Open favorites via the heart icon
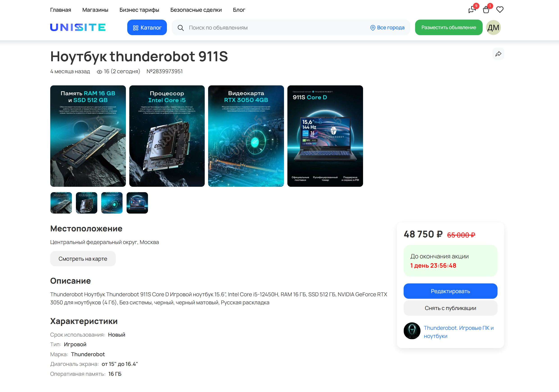The width and height of the screenshot is (559, 392). click(x=500, y=10)
